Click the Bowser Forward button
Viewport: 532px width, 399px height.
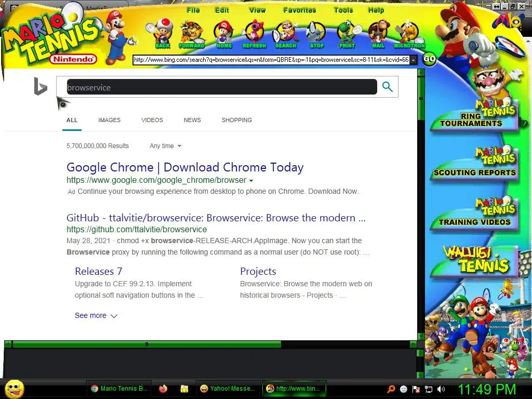[191, 34]
